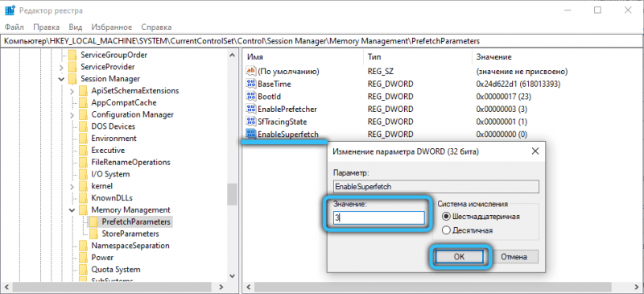Click tree pane scroll up arrow
The height and width of the screenshot is (294, 644).
tap(233, 55)
